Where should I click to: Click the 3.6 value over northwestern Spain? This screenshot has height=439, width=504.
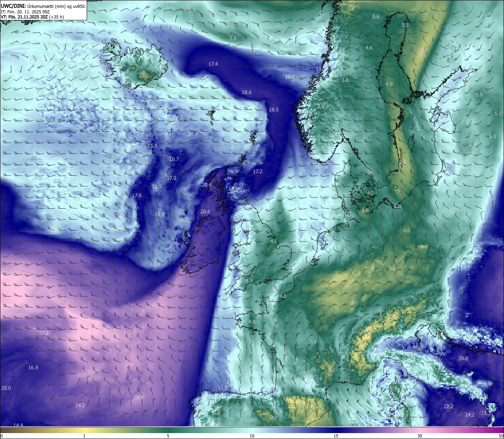[x=217, y=413]
